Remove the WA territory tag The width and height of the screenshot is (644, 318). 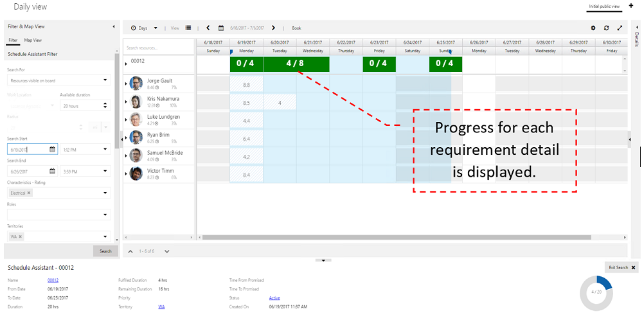pos(20,236)
